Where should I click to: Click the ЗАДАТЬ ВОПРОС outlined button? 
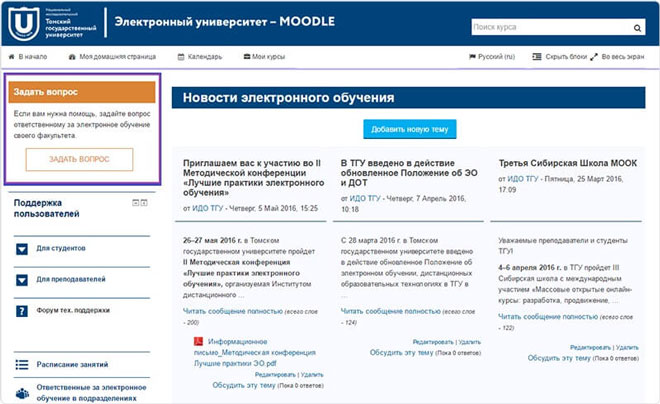click(79, 159)
